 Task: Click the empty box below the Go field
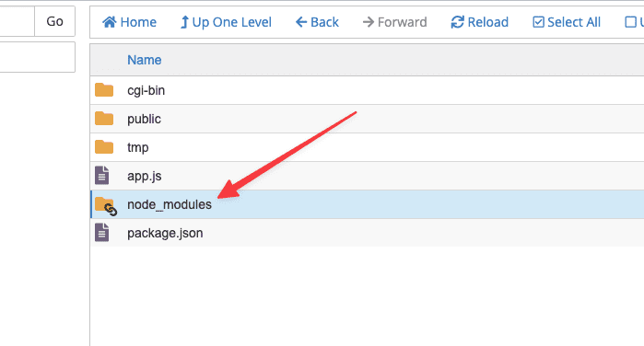click(x=38, y=57)
